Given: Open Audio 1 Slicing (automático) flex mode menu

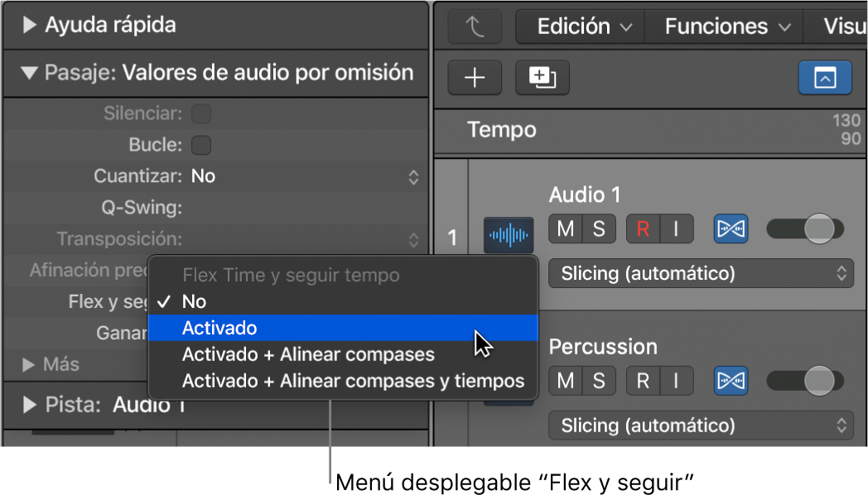Looking at the screenshot, I should 701,273.
